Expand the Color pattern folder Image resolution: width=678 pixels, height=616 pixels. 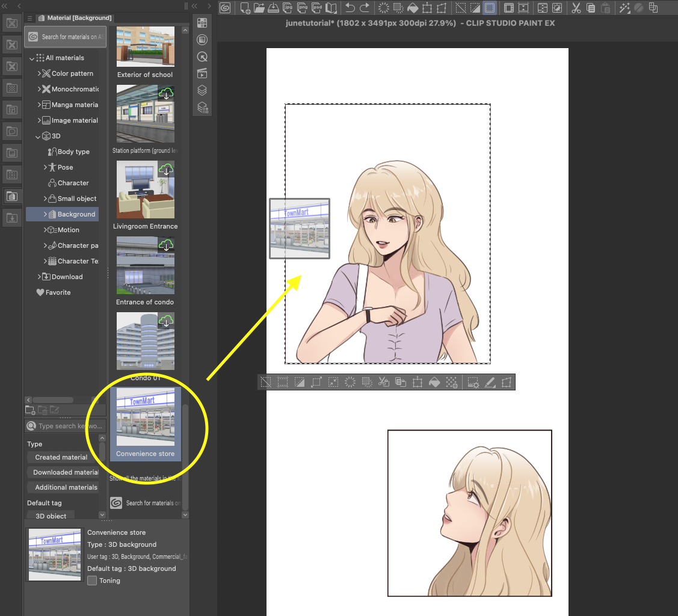39,74
